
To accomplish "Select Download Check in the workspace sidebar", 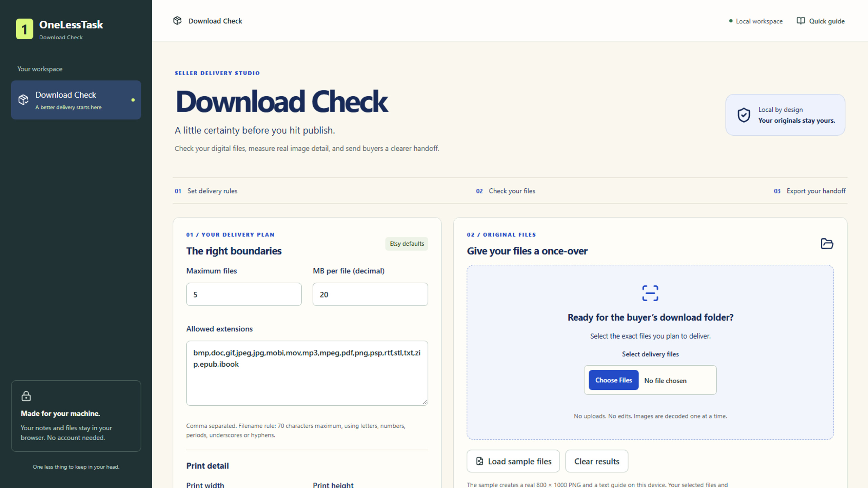I will [76, 100].
